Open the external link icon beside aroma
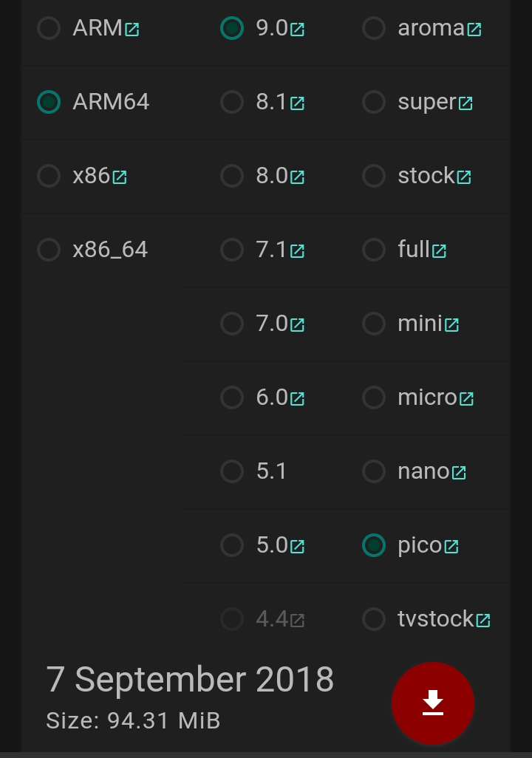The image size is (532, 758). click(474, 30)
